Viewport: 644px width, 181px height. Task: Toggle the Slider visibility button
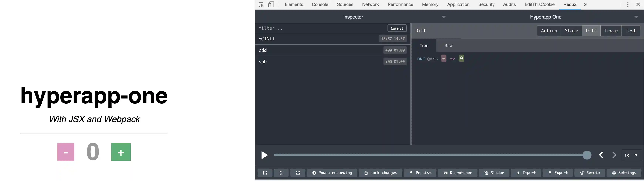tap(494, 173)
